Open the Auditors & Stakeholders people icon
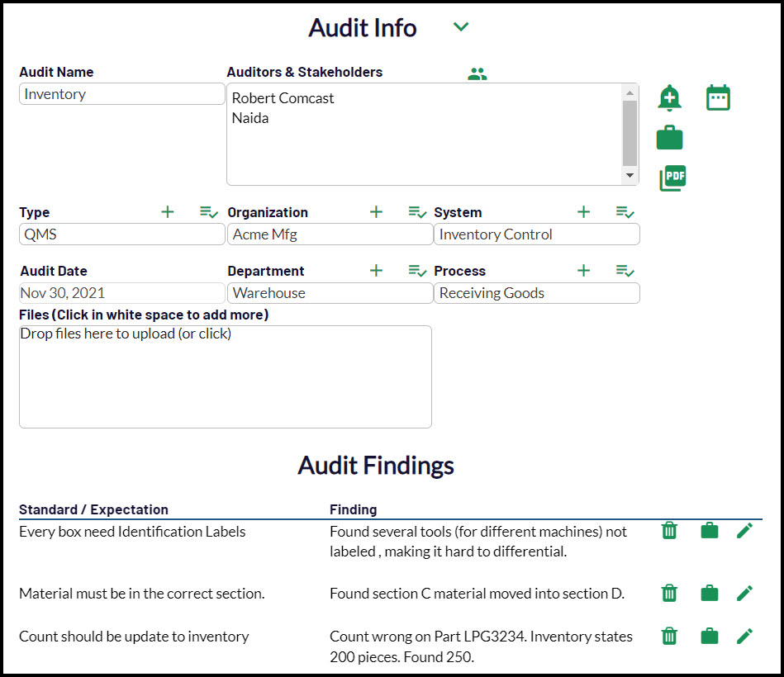Image resolution: width=784 pixels, height=677 pixels. [477, 74]
